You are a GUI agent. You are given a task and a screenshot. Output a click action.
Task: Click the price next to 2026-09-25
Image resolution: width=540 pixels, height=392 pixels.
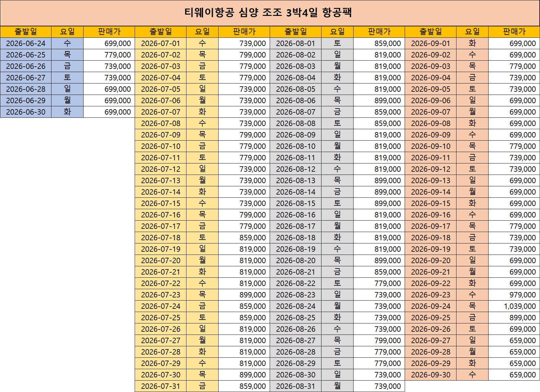pyautogui.click(x=514, y=318)
